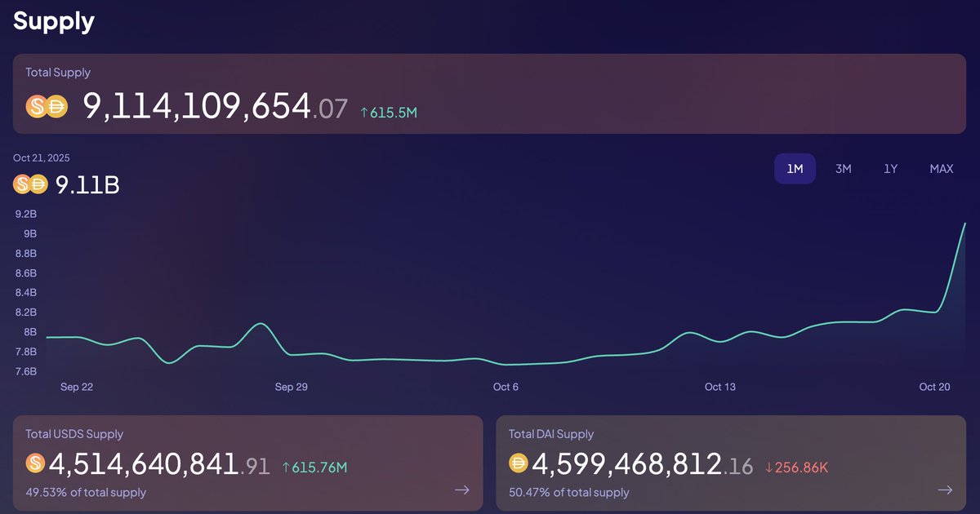Select the 1M time range tab
This screenshot has width=980, height=514.
tap(795, 169)
